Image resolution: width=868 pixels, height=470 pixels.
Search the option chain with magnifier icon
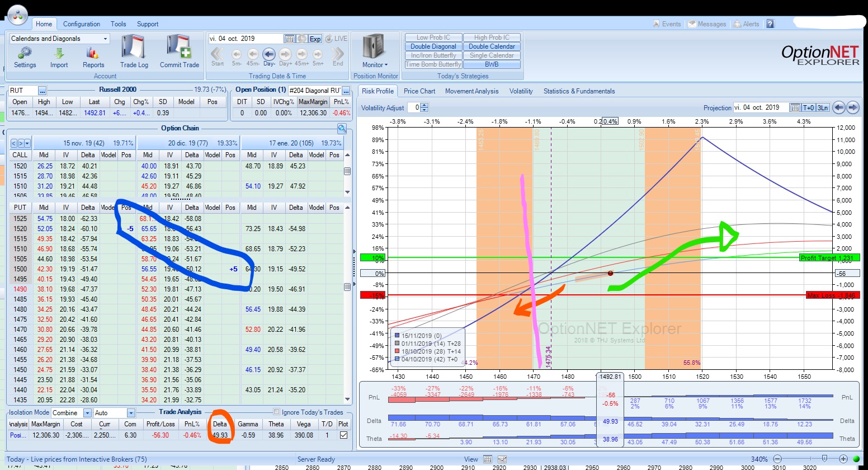[342, 129]
